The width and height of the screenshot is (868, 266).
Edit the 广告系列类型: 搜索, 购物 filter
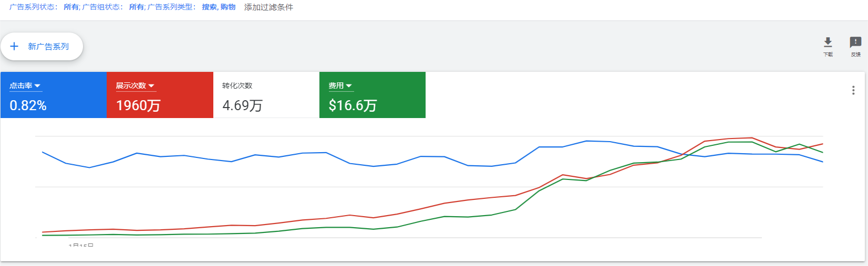[192, 7]
